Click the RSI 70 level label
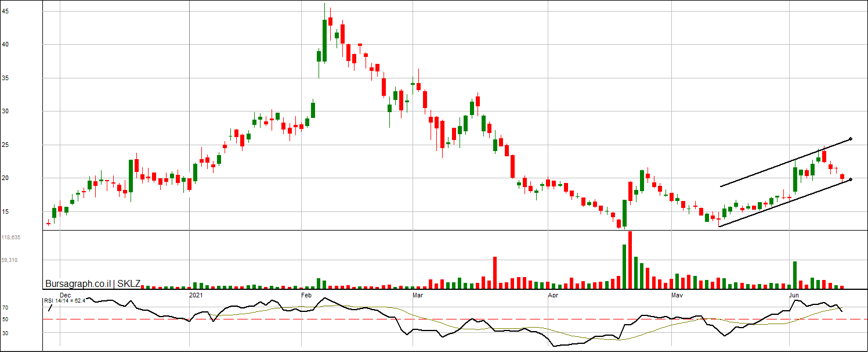The image size is (868, 352). (5, 308)
